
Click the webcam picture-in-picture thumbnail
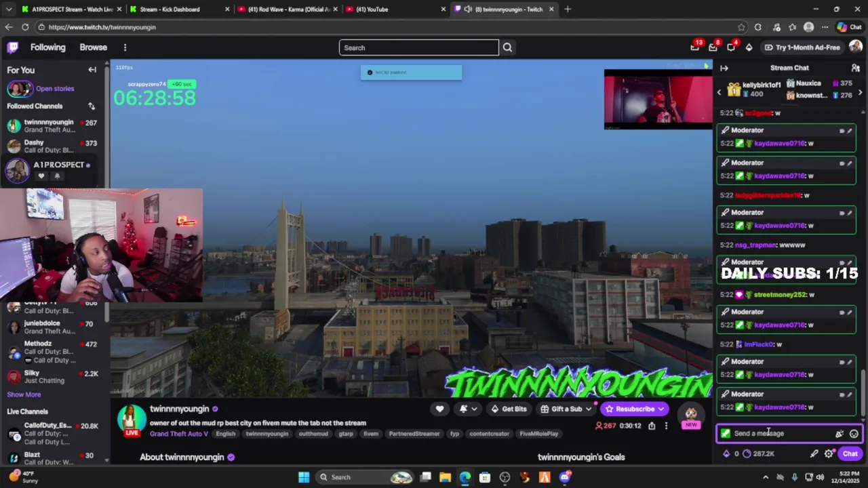click(x=658, y=99)
